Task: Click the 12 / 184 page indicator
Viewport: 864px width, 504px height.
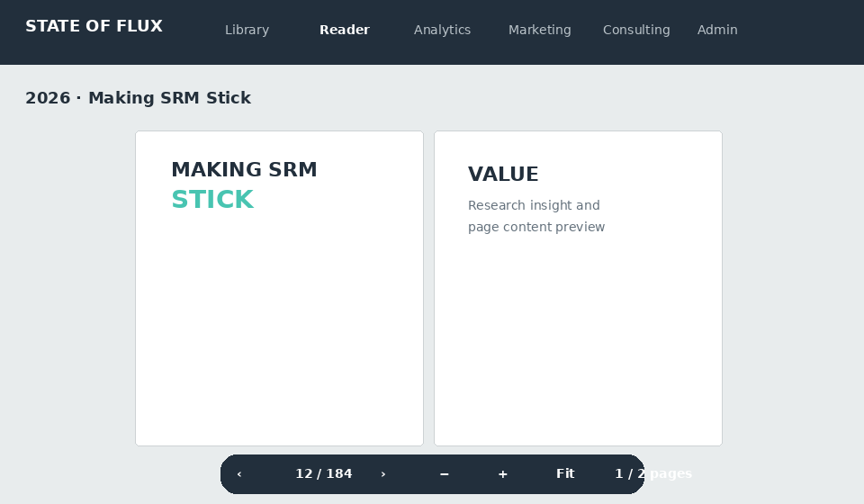Action: (x=323, y=474)
